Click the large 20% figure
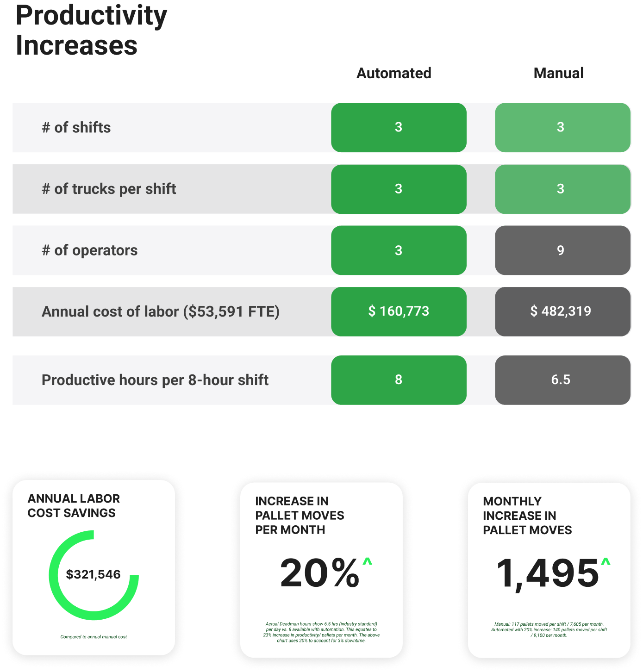Screen dimensions: 643x672 (319, 573)
